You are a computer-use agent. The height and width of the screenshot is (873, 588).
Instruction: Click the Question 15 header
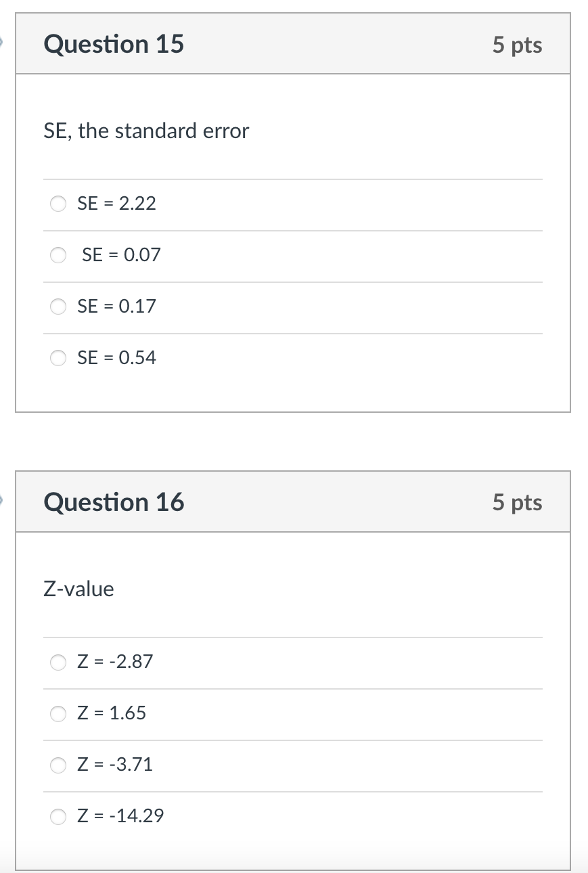click(x=114, y=44)
